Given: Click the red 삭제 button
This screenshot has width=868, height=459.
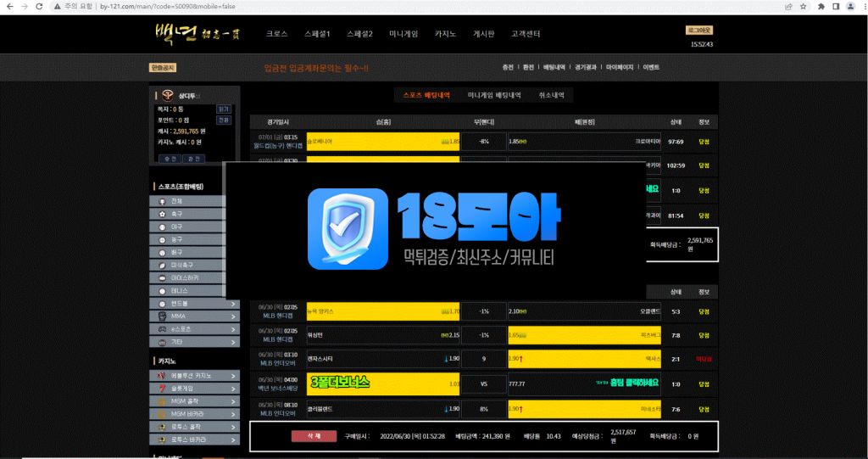Looking at the screenshot, I should pyautogui.click(x=314, y=436).
